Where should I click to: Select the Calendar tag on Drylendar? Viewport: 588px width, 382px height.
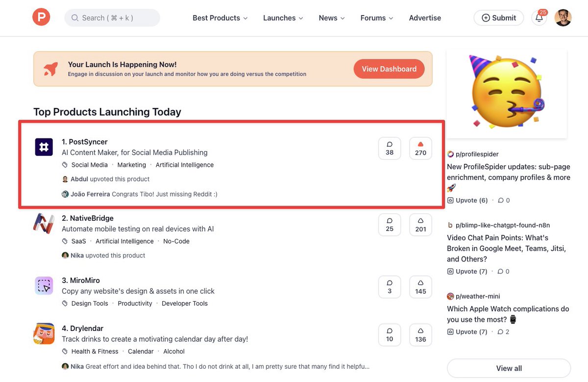tap(141, 352)
